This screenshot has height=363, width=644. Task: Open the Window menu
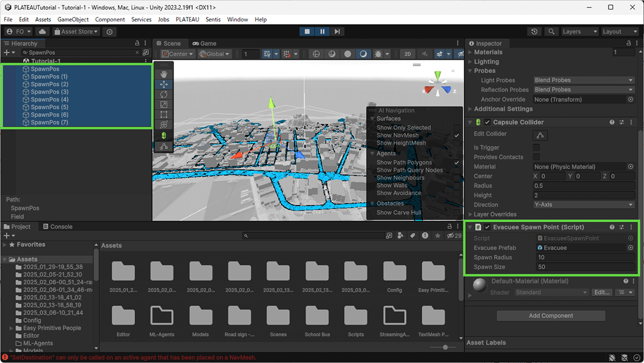[x=237, y=19]
